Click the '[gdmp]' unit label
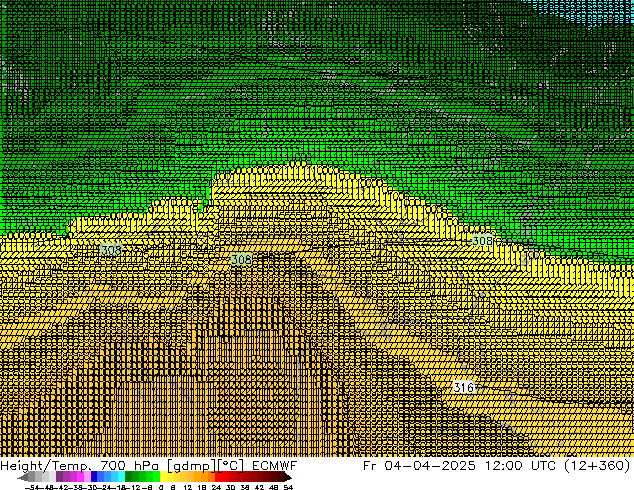This screenshot has width=634, height=490. (192, 466)
